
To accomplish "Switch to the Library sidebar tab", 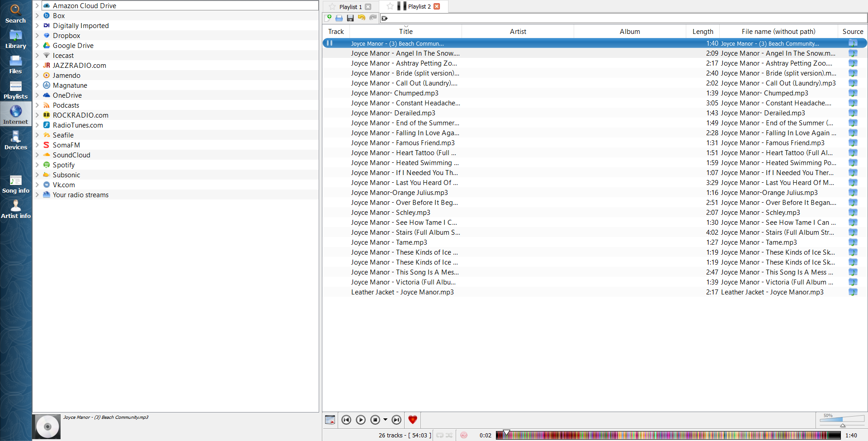I will pos(15,39).
